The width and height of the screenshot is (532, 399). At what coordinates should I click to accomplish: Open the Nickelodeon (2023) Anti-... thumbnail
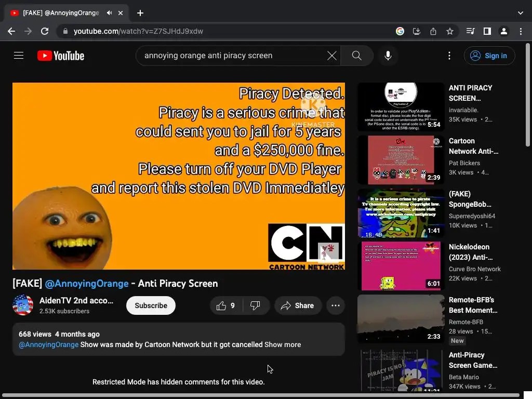click(x=401, y=265)
